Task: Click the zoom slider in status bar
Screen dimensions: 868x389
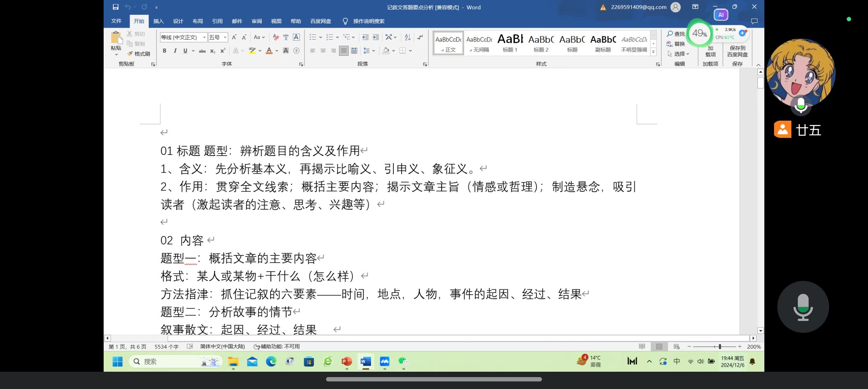Action: tap(719, 346)
